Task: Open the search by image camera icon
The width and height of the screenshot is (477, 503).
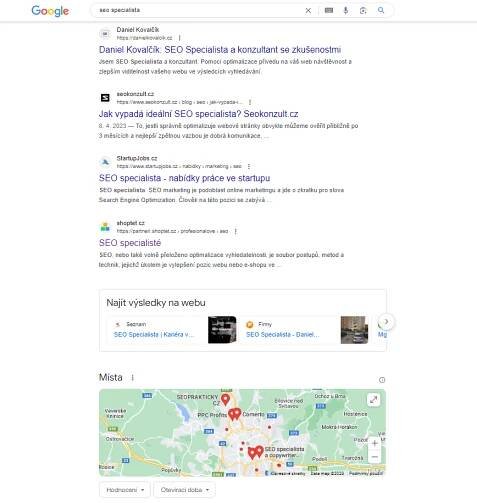Action: [x=363, y=11]
